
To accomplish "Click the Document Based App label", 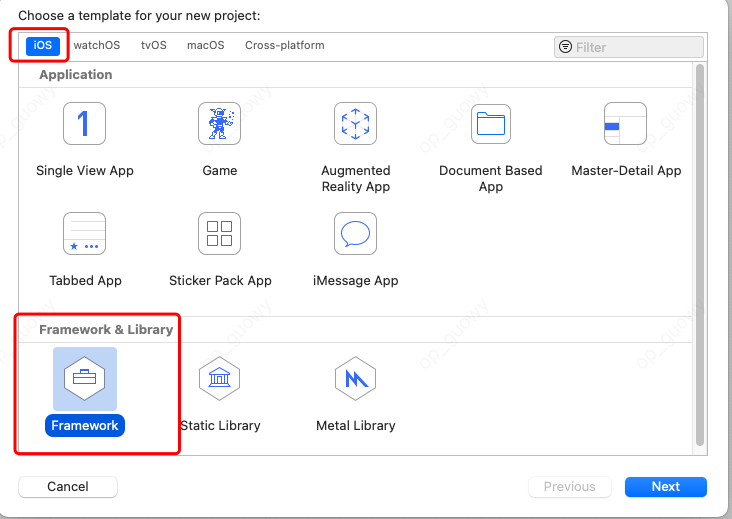I will pos(491,179).
